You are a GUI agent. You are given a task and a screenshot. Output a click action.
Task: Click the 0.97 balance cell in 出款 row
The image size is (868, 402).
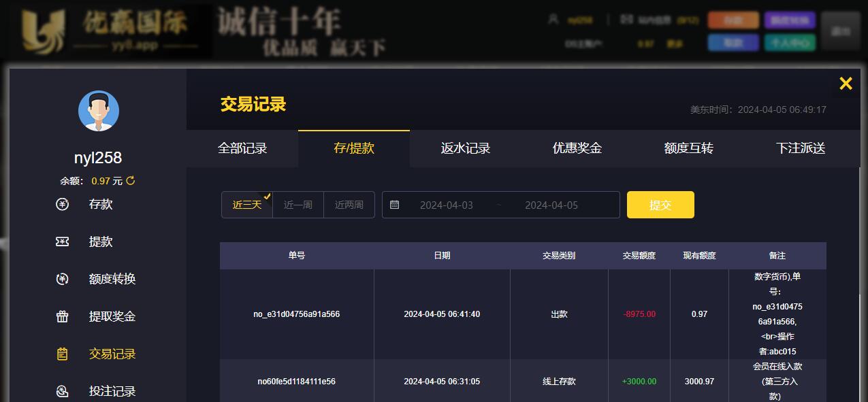point(700,314)
